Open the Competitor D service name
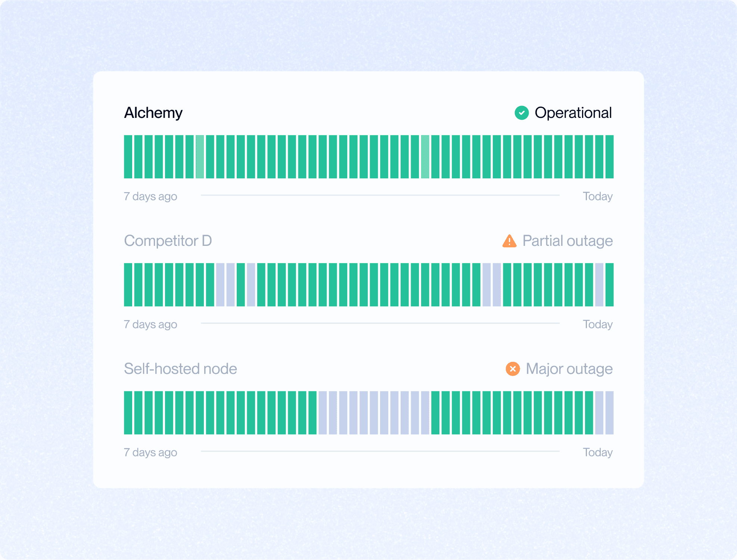Screen dimensions: 737x560 (168, 241)
